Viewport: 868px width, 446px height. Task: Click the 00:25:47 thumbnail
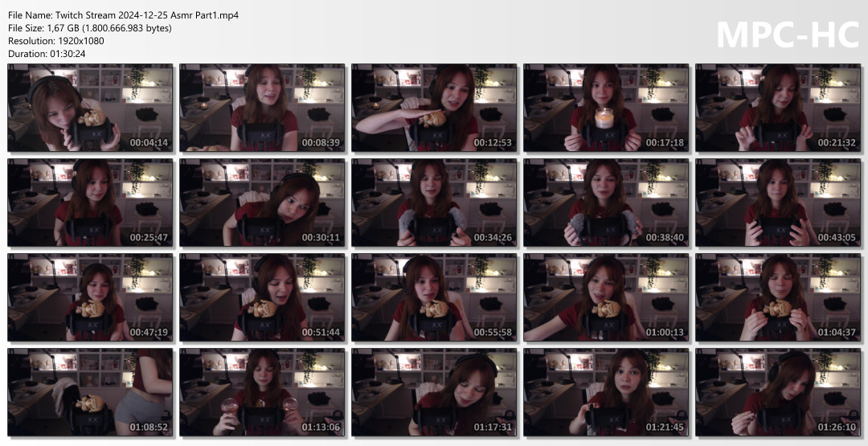pyautogui.click(x=90, y=203)
